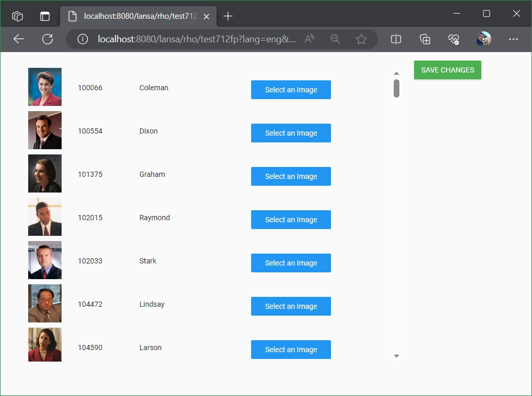The image size is (532, 396).
Task: Click the browser back arrow
Action: pos(19,39)
